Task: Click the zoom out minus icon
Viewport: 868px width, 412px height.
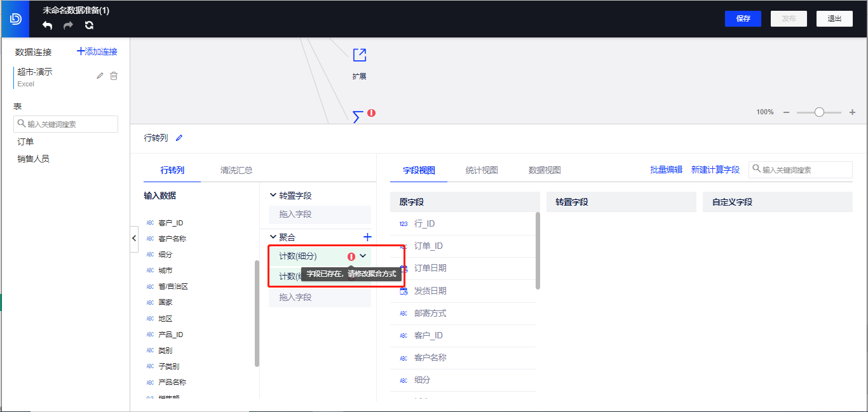Action: [786, 112]
